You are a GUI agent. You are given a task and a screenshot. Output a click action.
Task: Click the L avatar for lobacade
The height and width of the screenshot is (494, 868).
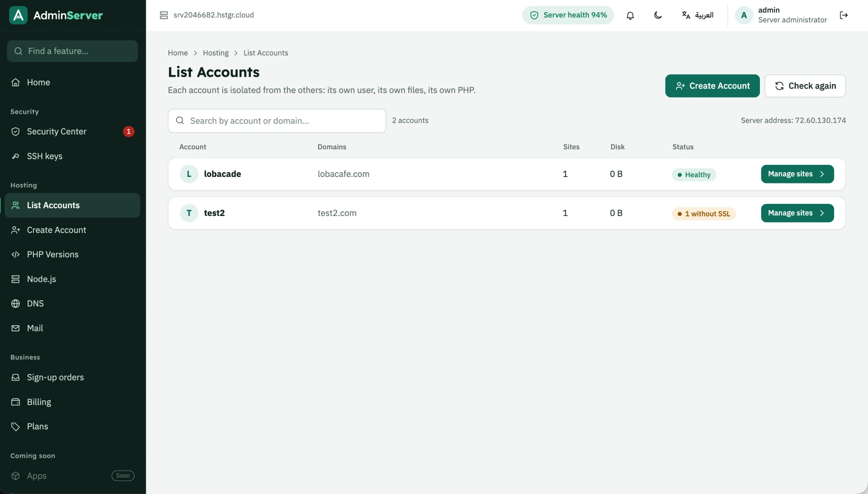click(189, 174)
